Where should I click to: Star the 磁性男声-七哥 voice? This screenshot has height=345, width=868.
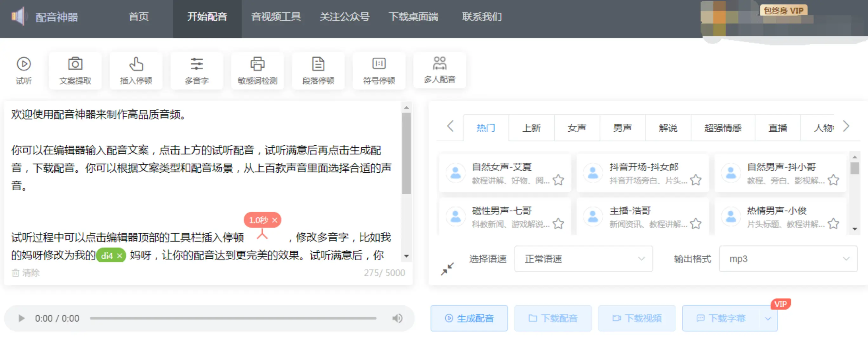558,223
